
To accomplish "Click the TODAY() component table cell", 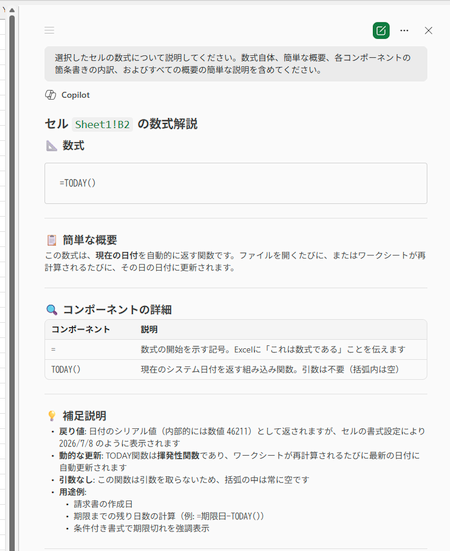I will tap(66, 369).
